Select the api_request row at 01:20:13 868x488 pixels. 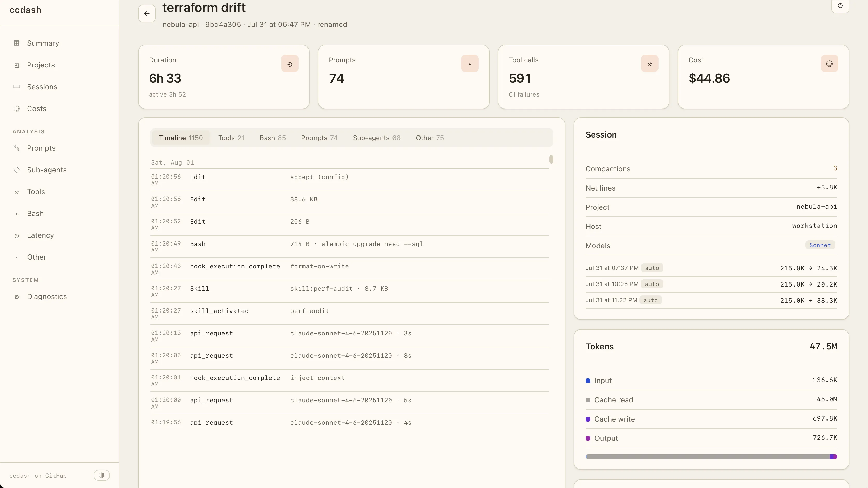[x=349, y=336]
